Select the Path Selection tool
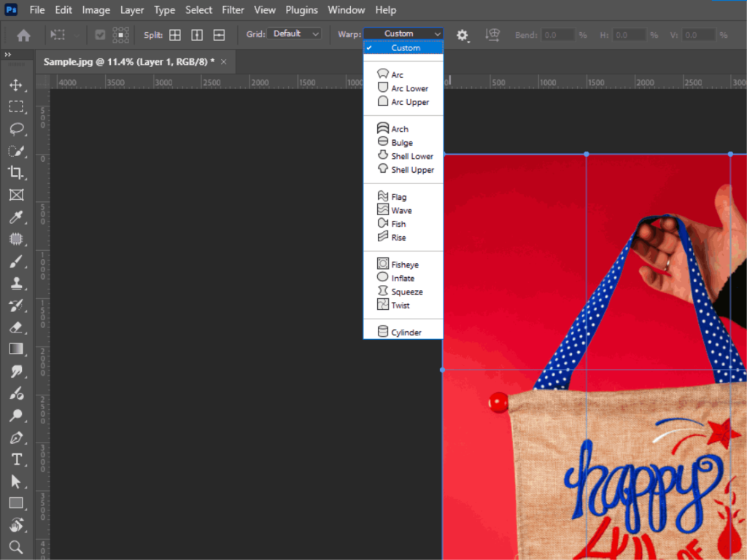747x560 pixels. tap(16, 481)
